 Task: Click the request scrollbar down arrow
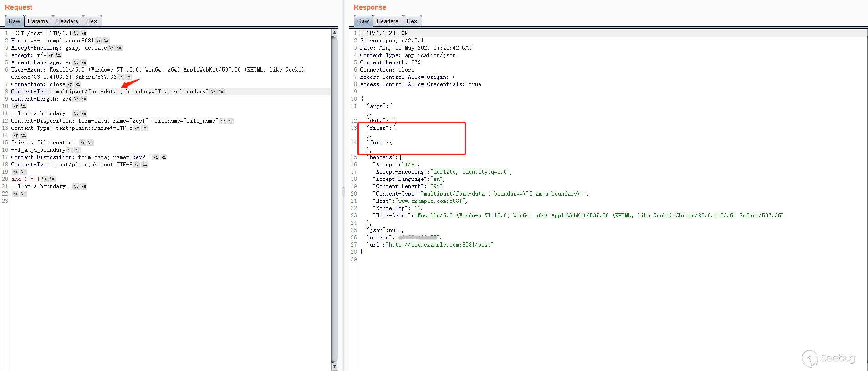click(x=334, y=366)
